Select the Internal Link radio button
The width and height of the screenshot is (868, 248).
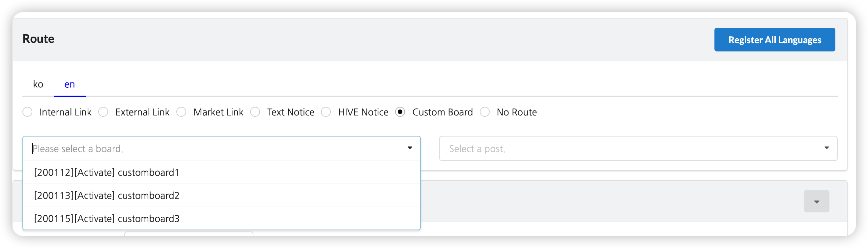[28, 112]
